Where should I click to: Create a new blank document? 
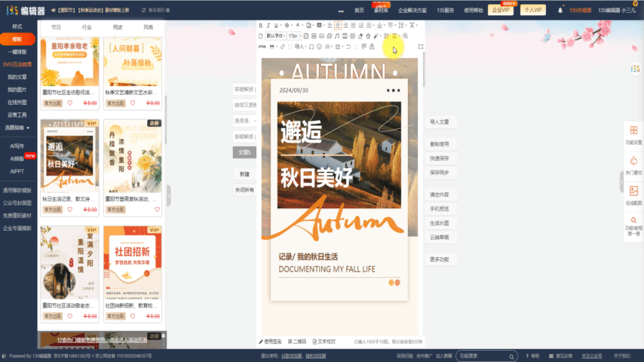coord(261,36)
